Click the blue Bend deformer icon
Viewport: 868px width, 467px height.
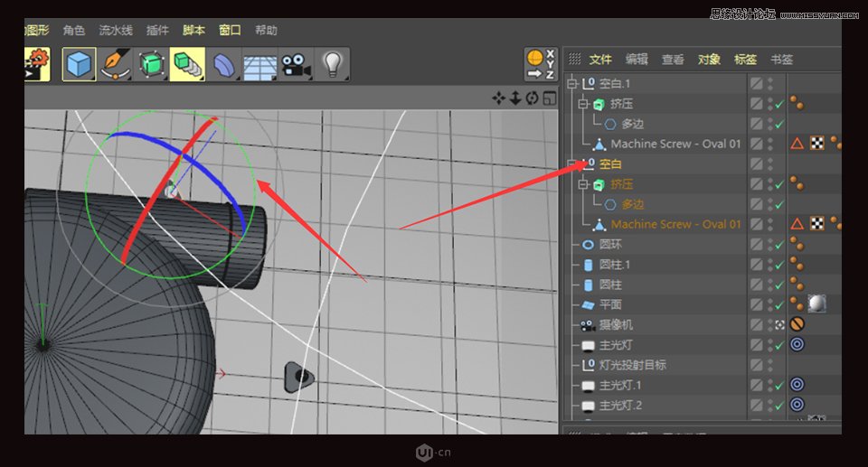click(x=223, y=64)
